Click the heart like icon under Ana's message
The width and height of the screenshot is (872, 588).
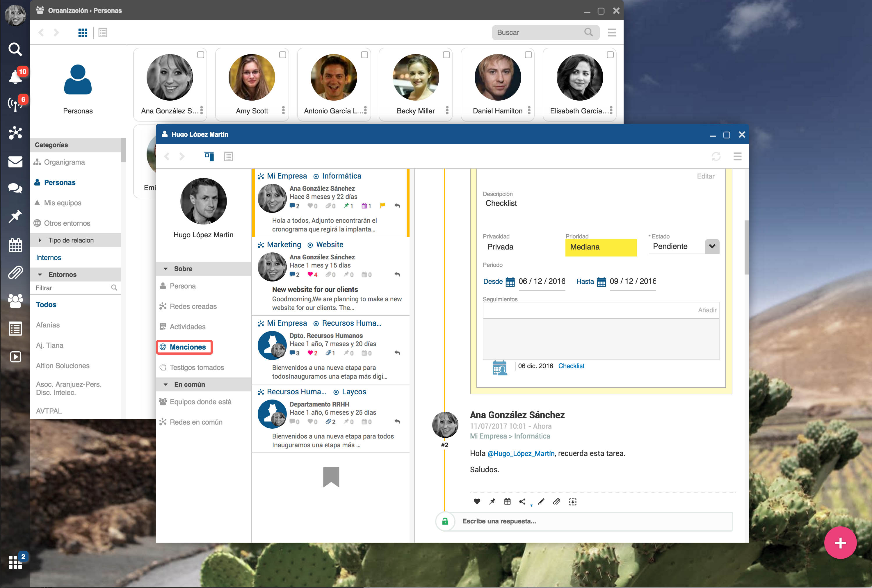[x=477, y=501]
